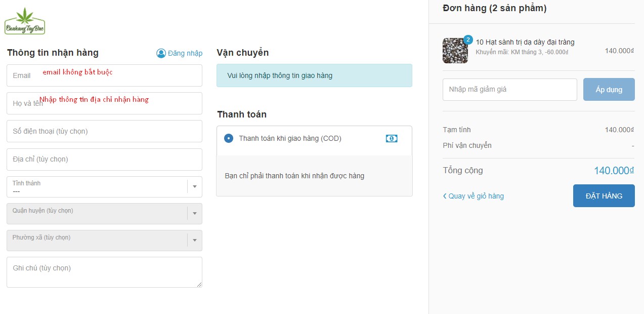Click the product quantity badge on thumbnail
Screen dimensions: 644x314
click(x=468, y=40)
